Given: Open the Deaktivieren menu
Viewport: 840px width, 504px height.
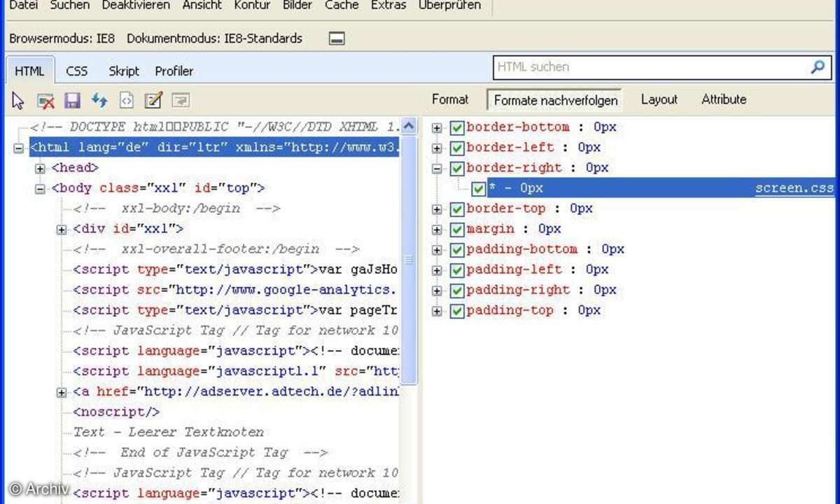Looking at the screenshot, I should tap(136, 5).
